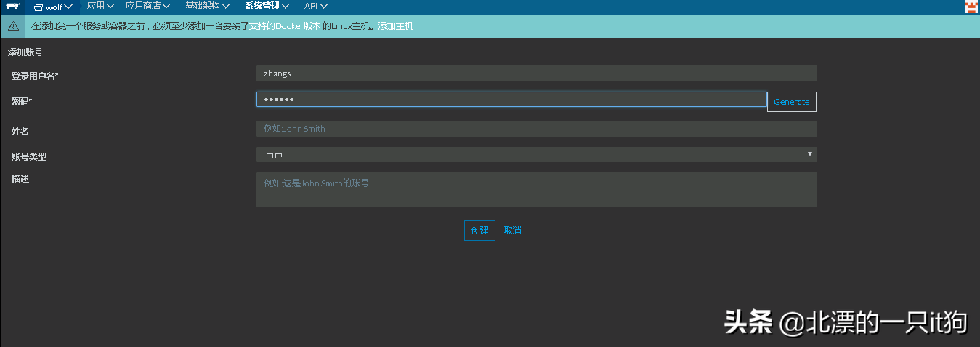Cancel the form with 取消
Screen dimensions: 980x347
[513, 231]
